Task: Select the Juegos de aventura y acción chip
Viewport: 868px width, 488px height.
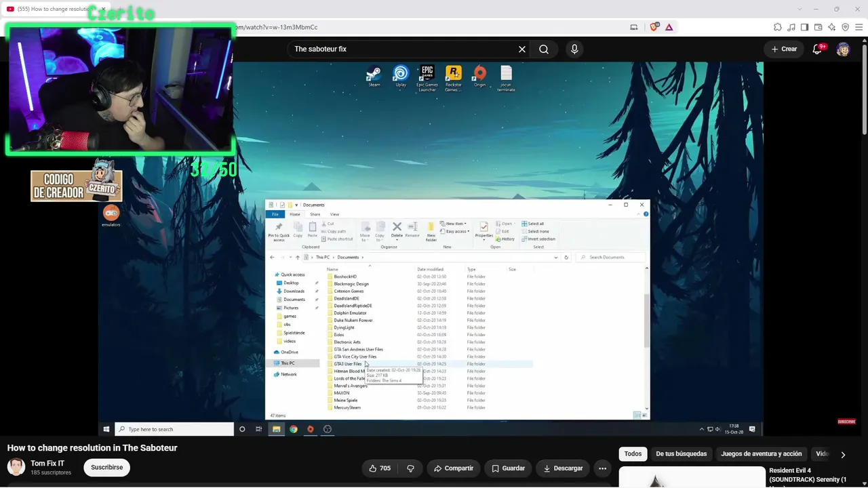Action: [762, 454]
